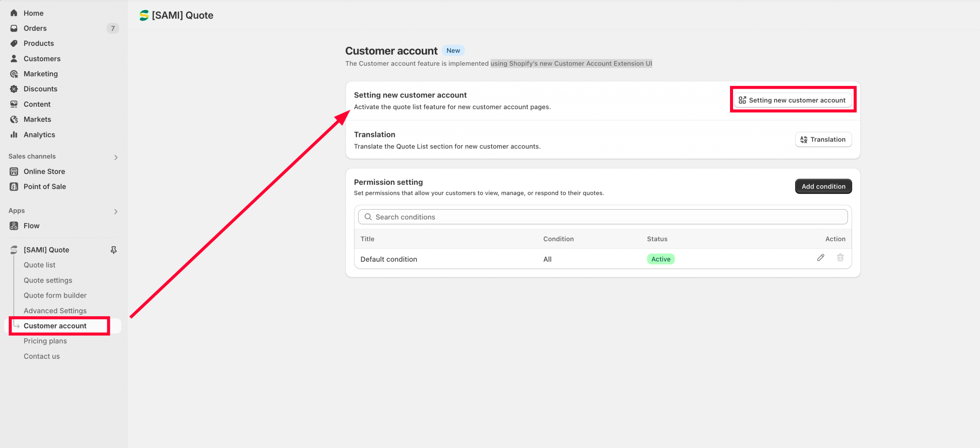
Task: Click the Customers person icon
Action: (14, 59)
